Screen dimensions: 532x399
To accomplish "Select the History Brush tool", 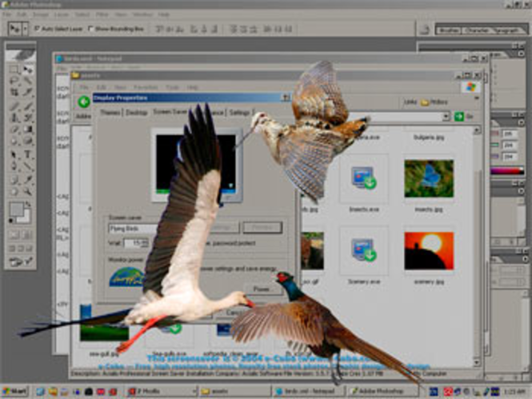I will click(x=28, y=118).
